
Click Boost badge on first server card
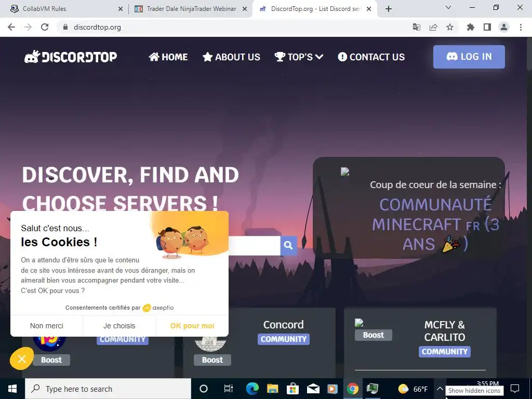pos(51,360)
